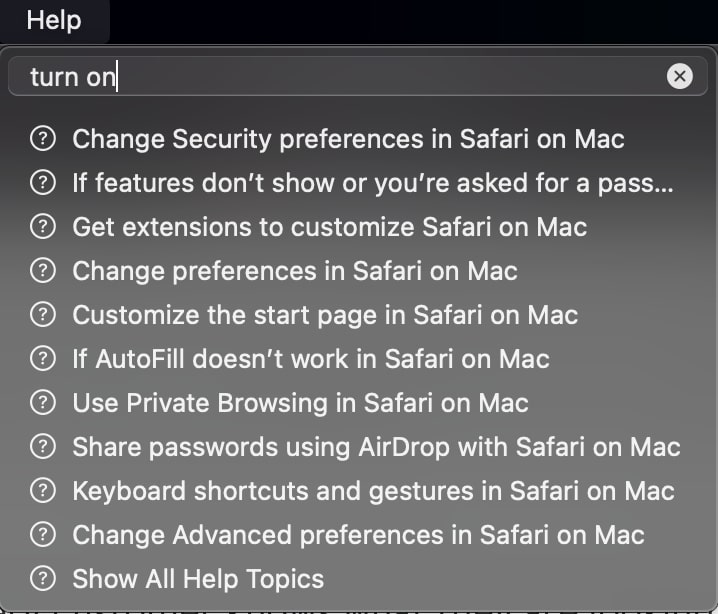Click question mark icon beside Get extensions
This screenshot has width=718, height=614.
[42, 227]
